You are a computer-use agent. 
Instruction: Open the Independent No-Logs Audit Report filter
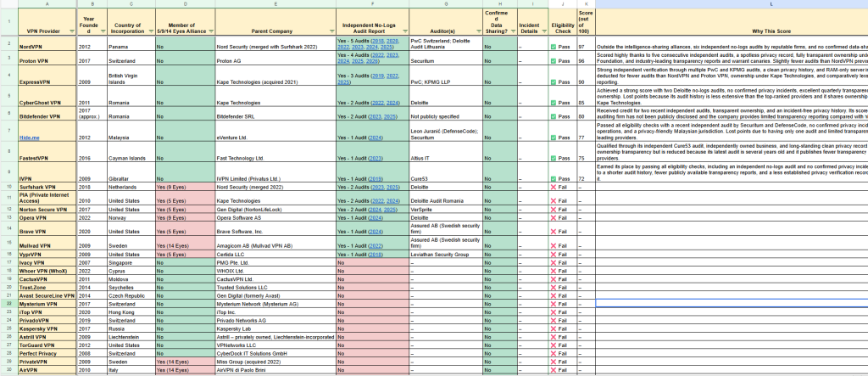[x=405, y=31]
